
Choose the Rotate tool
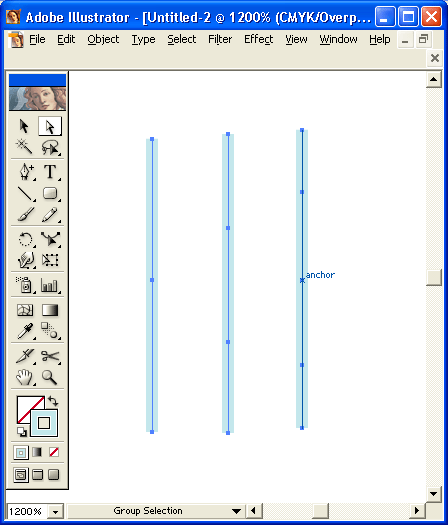tap(25, 239)
